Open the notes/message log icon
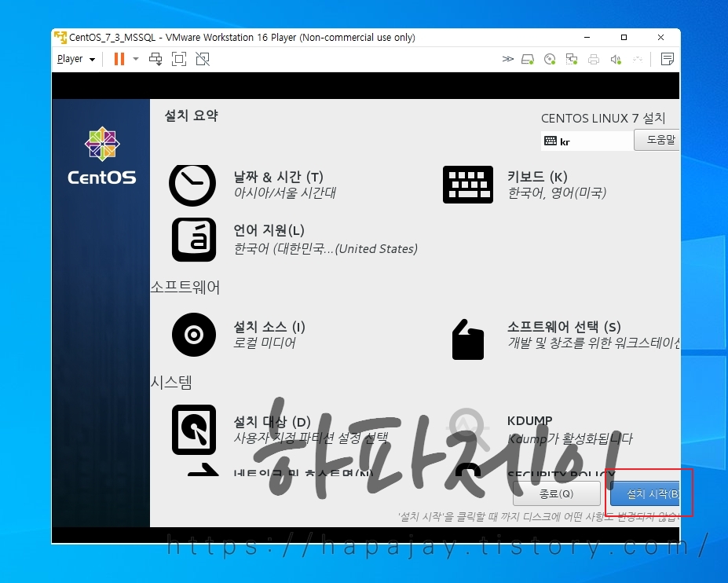Viewport: 728px width, 583px height. click(668, 59)
